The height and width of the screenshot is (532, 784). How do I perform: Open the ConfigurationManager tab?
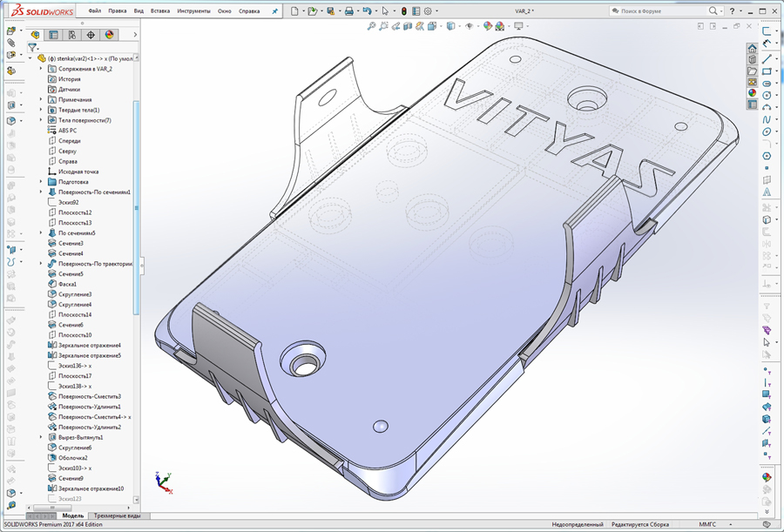(x=72, y=35)
